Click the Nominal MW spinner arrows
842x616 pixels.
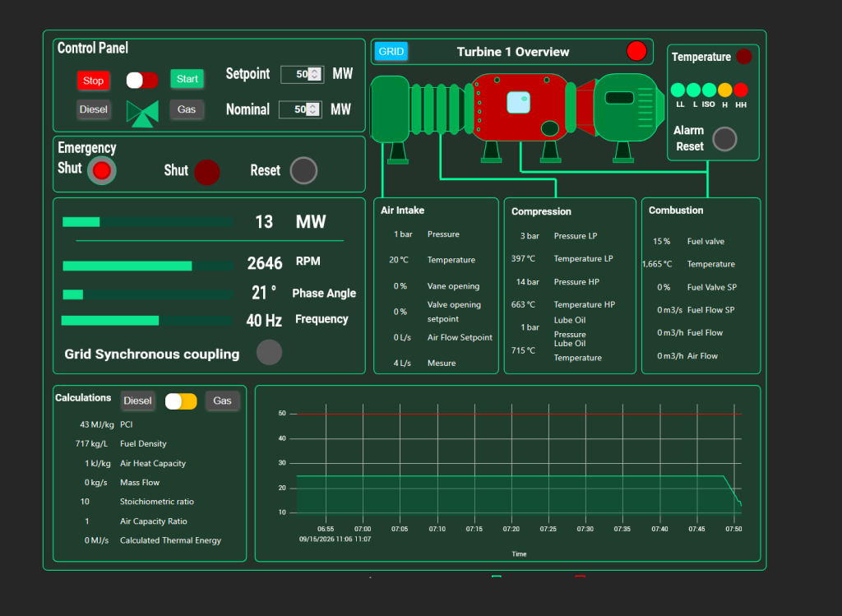click(312, 109)
